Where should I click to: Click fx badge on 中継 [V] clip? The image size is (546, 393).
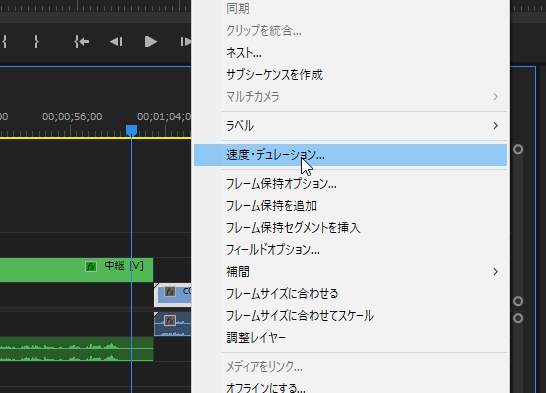click(x=91, y=267)
